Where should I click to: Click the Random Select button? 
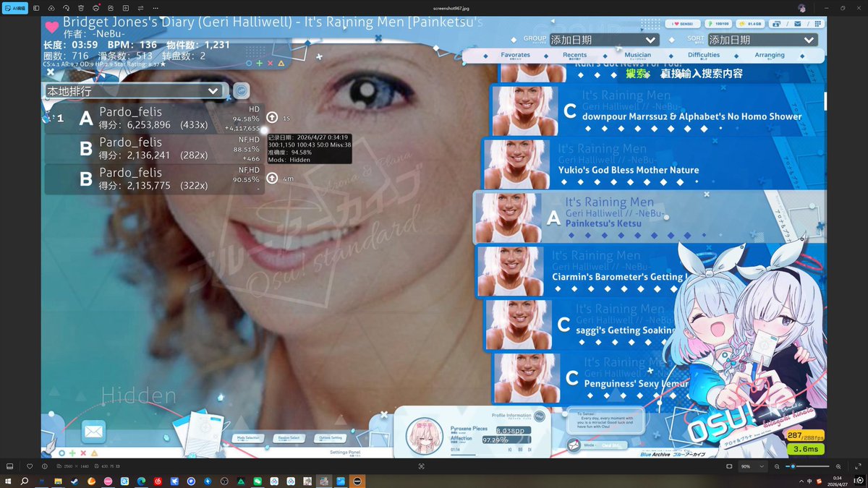tap(289, 438)
